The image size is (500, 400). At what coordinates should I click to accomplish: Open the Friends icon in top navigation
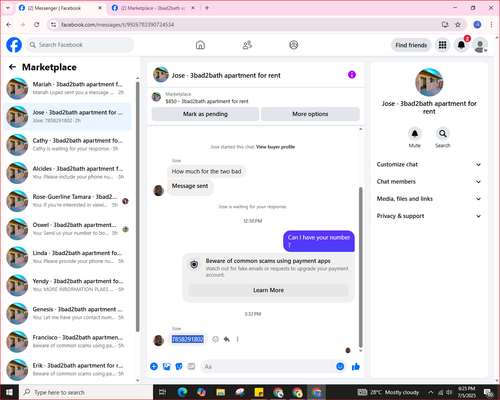247,45
